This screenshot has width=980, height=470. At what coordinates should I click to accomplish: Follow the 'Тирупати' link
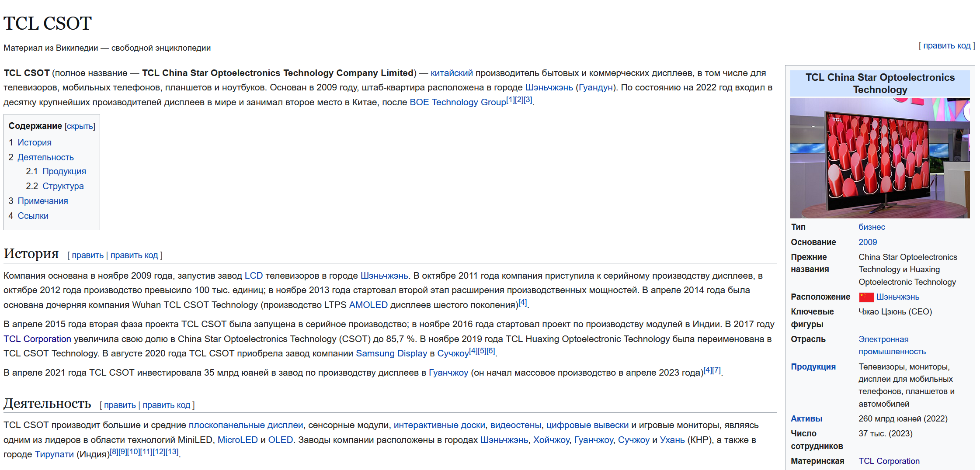(54, 454)
